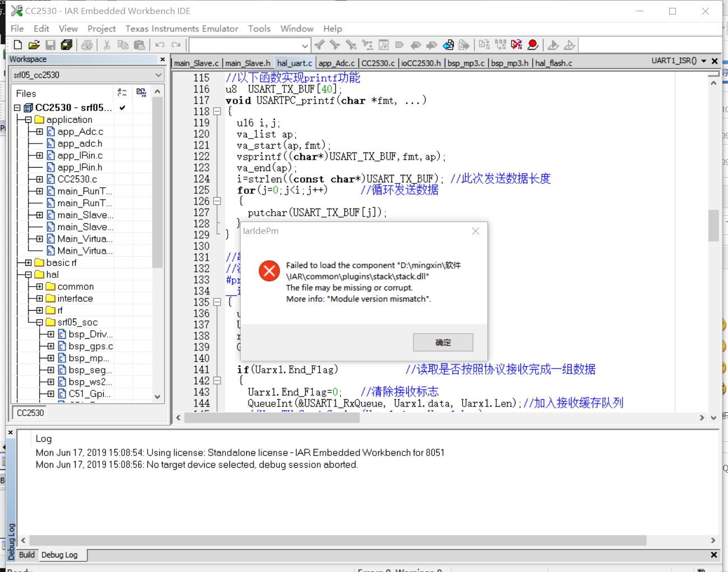Image resolution: width=728 pixels, height=572 pixels.
Task: Click the workspace tree scroll down arrow
Action: pyautogui.click(x=158, y=396)
